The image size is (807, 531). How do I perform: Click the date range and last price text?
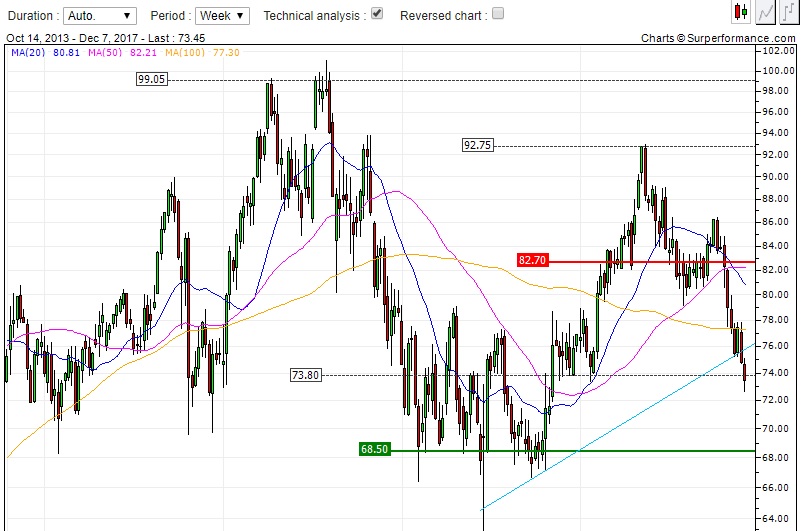coord(106,38)
